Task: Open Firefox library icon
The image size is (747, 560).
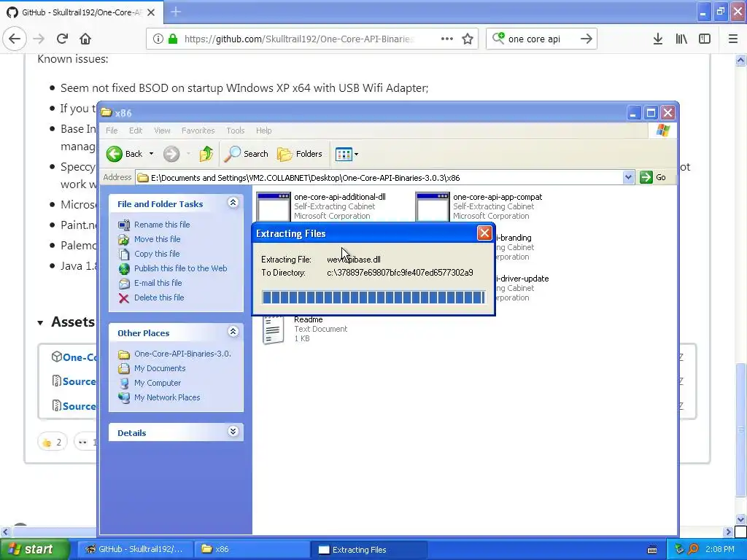Action: tap(681, 39)
